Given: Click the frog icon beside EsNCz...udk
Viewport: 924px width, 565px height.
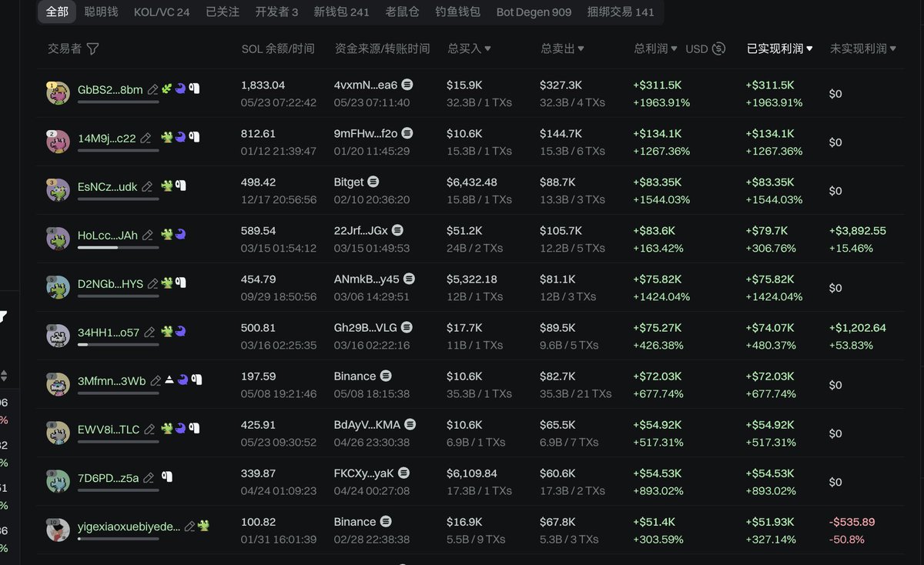Looking at the screenshot, I should pos(166,186).
